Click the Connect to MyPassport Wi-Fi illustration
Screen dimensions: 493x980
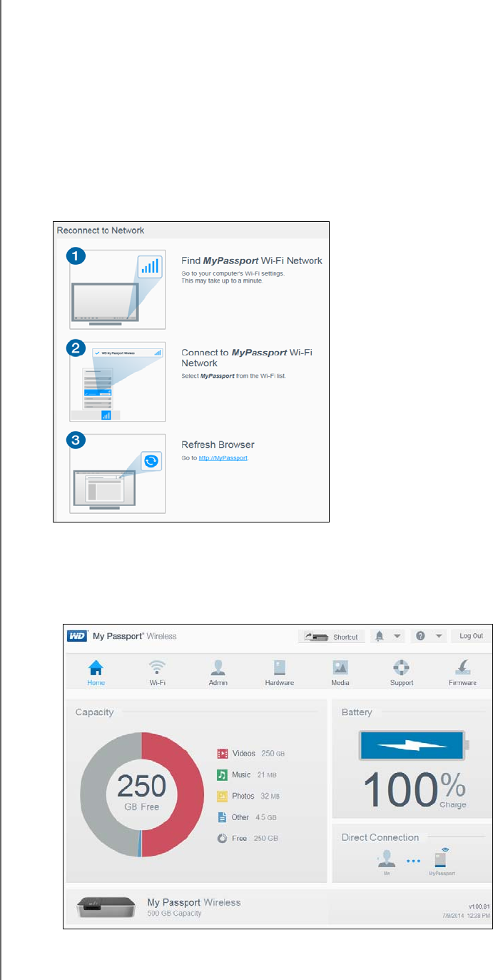(x=117, y=381)
